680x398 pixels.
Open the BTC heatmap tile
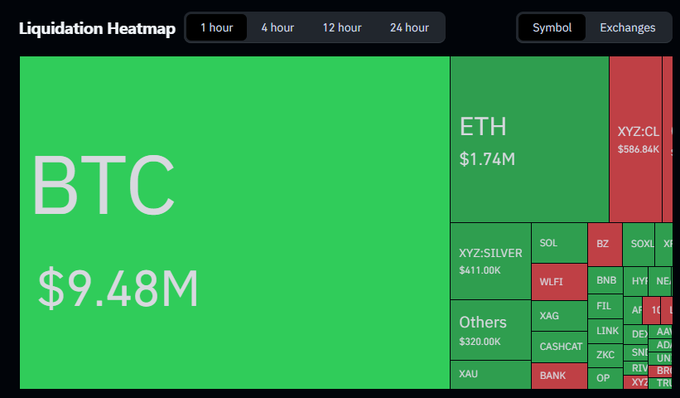[x=235, y=222]
